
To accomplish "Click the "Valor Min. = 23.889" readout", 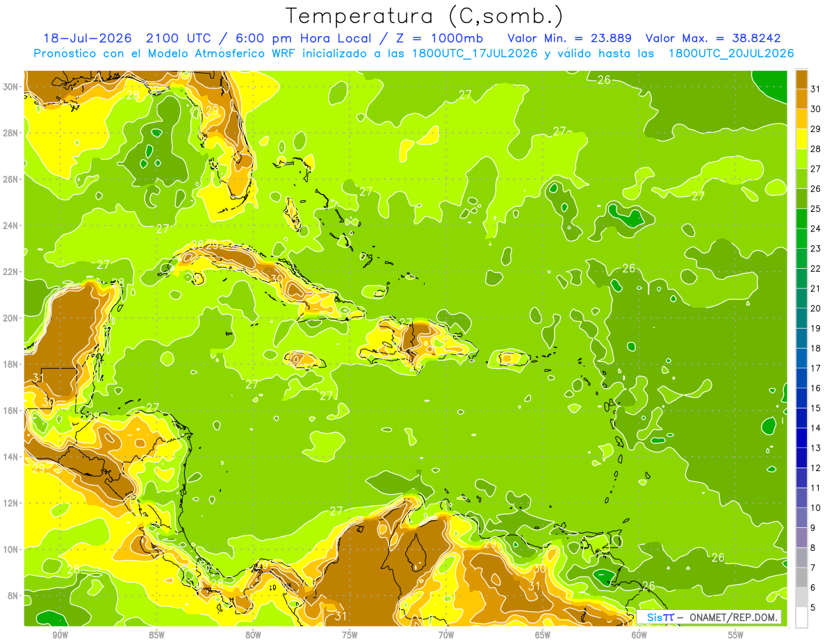I will [x=569, y=38].
